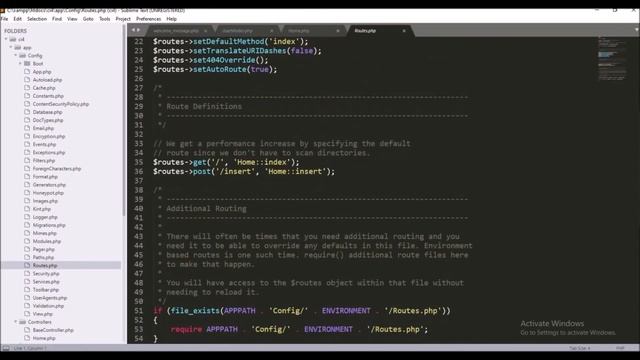
Task: Open the Selection menu
Action: click(37, 19)
